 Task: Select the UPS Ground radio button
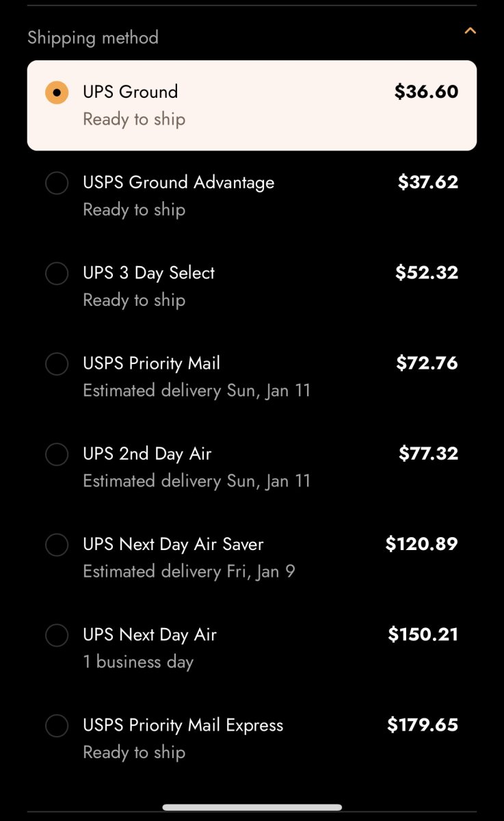tap(57, 92)
